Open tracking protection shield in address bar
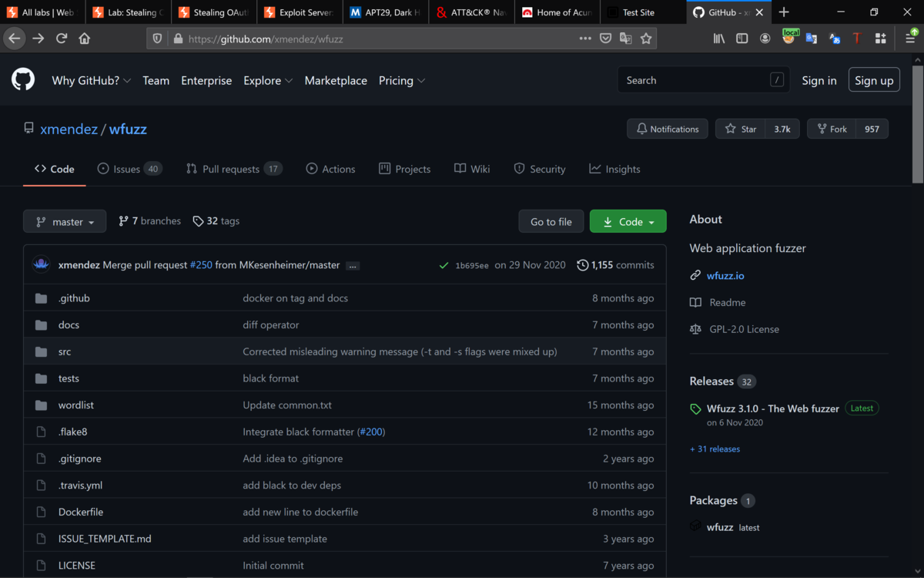The image size is (924, 578). pyautogui.click(x=157, y=39)
